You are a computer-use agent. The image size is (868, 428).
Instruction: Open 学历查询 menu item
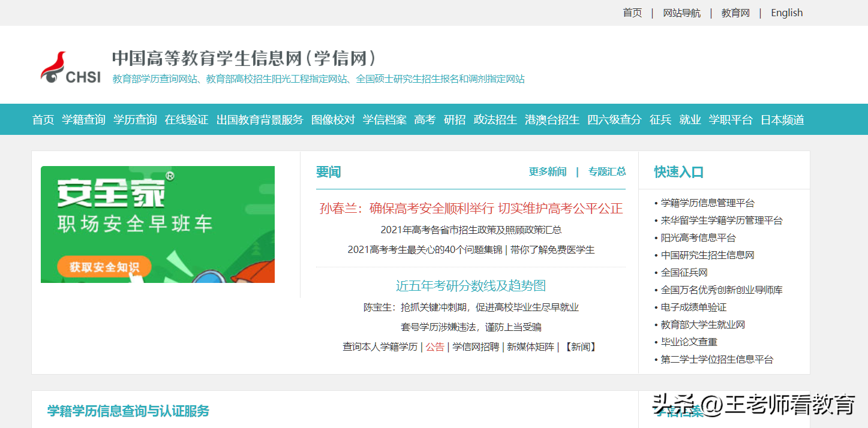135,120
